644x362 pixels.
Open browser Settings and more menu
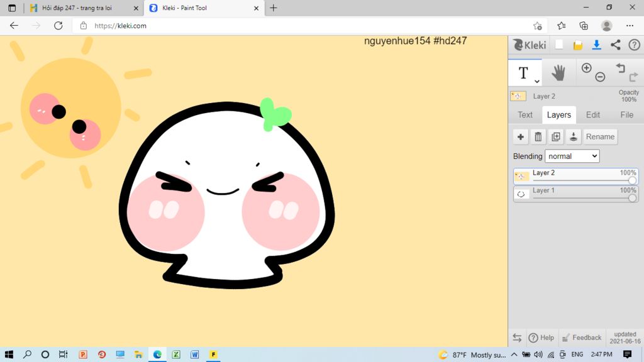pos(630,26)
